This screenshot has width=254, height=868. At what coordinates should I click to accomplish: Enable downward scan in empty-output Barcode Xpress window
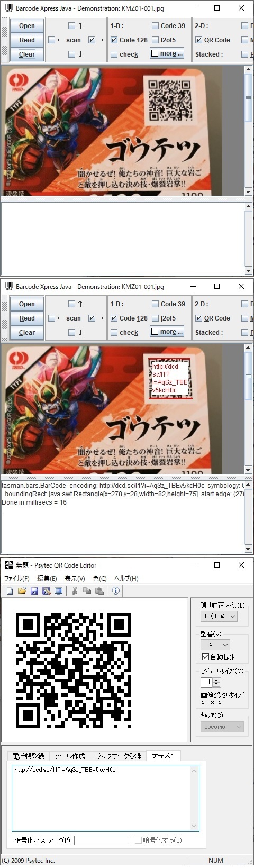[x=72, y=54]
